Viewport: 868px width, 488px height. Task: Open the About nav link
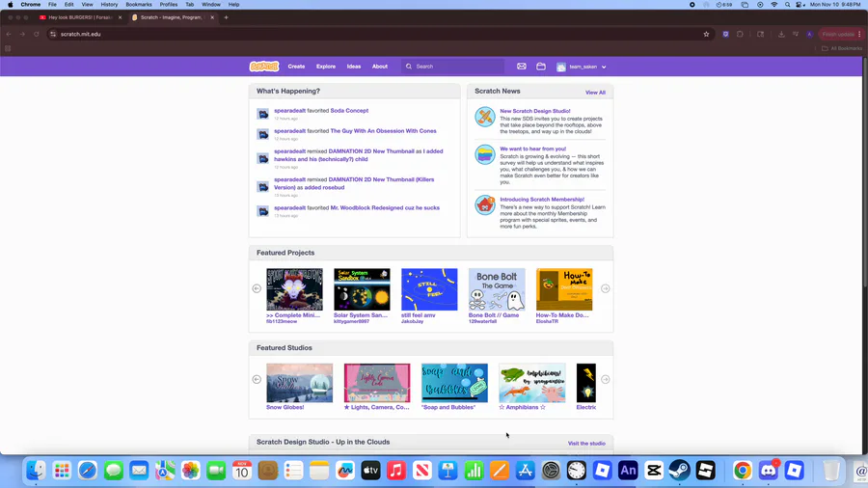point(380,67)
